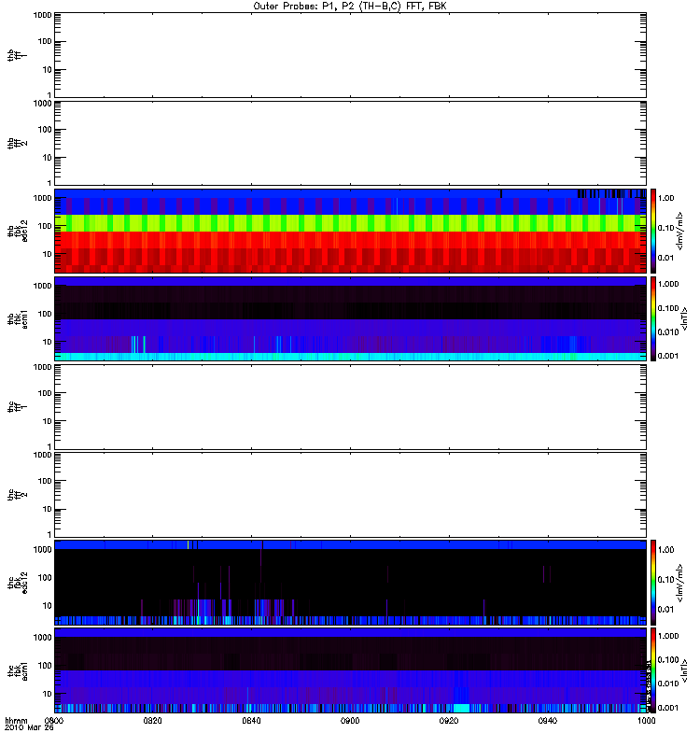The height and width of the screenshot is (747, 700).
Task: Click '0.001' tick on thc scm1 color bar
Action: [x=668, y=708]
